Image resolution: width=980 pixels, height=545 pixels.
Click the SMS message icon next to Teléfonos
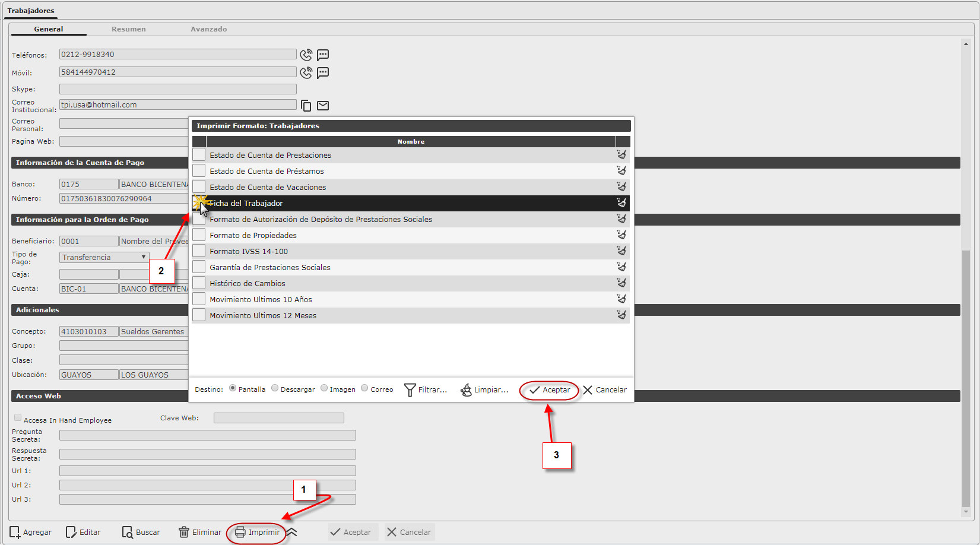(323, 55)
